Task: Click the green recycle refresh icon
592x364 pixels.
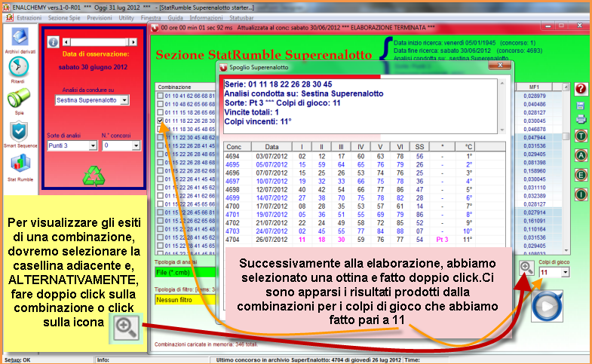Action: click(x=94, y=176)
